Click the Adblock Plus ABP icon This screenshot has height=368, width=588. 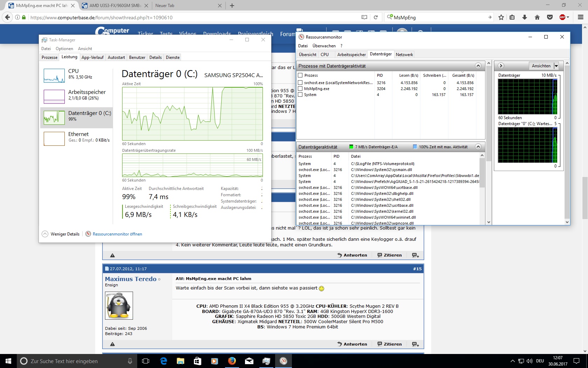click(562, 17)
